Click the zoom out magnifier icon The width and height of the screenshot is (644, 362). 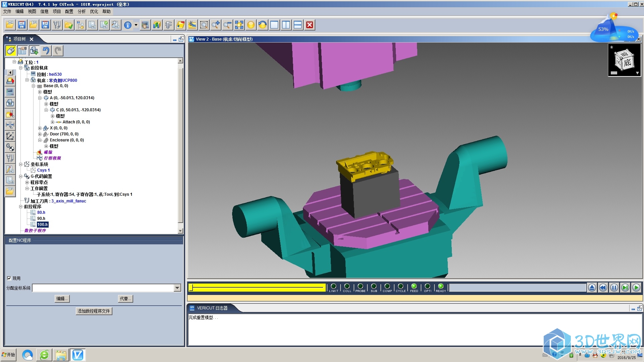point(227,25)
